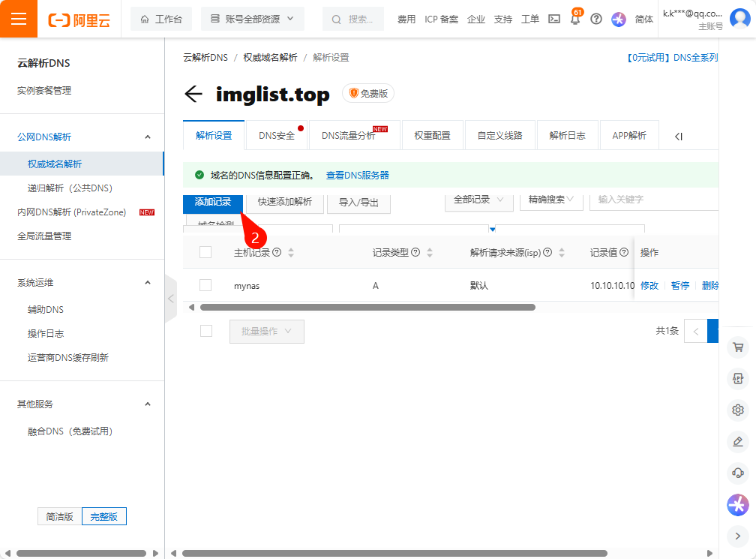
Task: Open the shopping cart side icon
Action: coord(738,347)
